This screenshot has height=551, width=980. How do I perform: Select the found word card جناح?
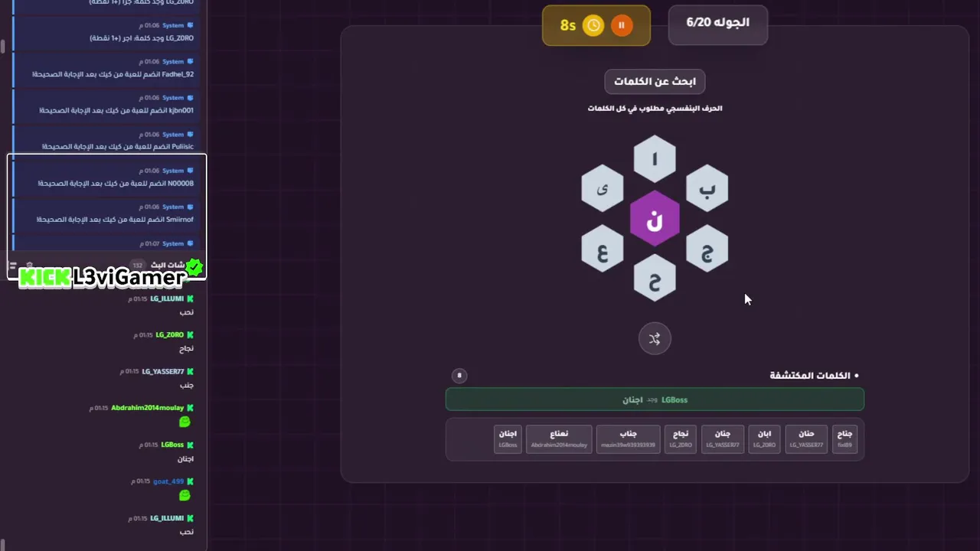coord(844,439)
